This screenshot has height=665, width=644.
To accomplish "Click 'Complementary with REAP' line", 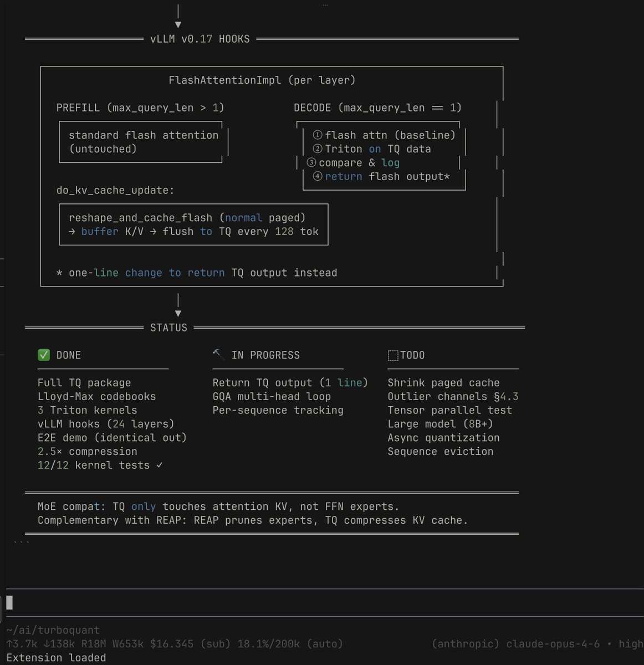I will 253,520.
